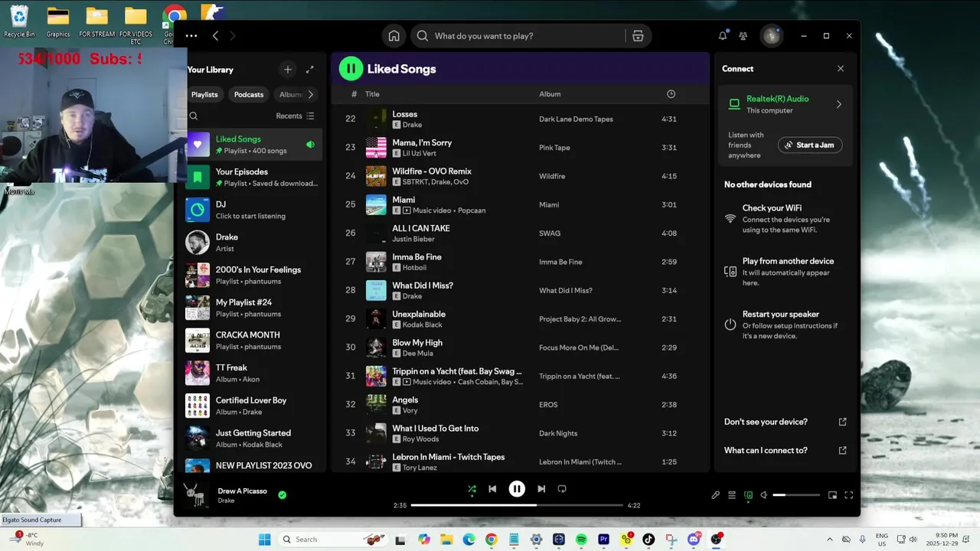This screenshot has height=551, width=980.
Task: Open the Browse icon in search bar
Action: point(638,36)
